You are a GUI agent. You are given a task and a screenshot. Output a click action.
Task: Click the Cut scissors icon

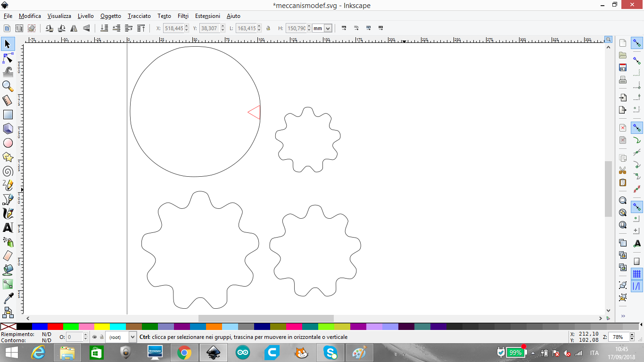623,170
